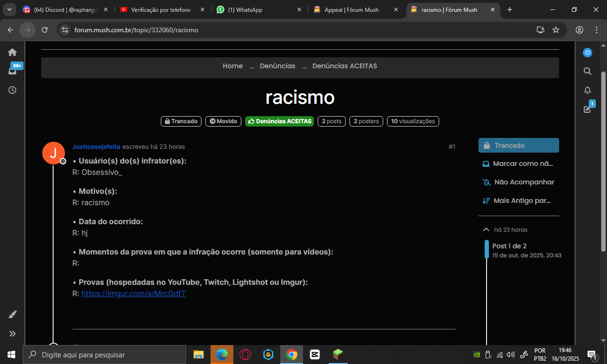Click Marcar como não lido option

point(519,164)
